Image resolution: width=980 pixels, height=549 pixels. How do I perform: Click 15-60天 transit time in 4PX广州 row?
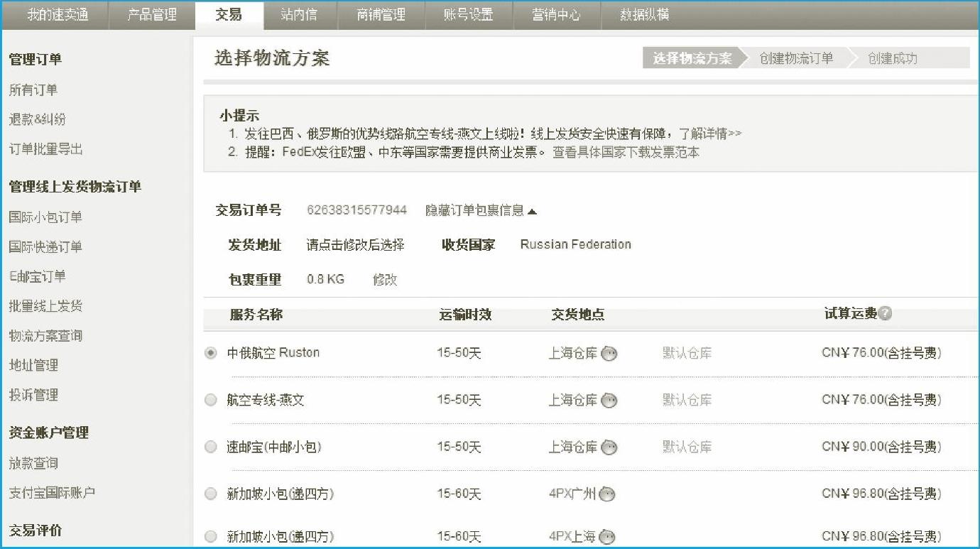[459, 494]
